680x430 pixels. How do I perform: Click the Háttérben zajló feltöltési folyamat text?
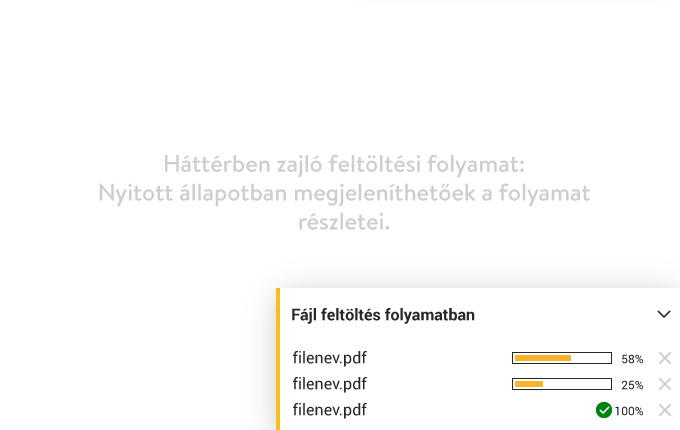pyautogui.click(x=344, y=164)
